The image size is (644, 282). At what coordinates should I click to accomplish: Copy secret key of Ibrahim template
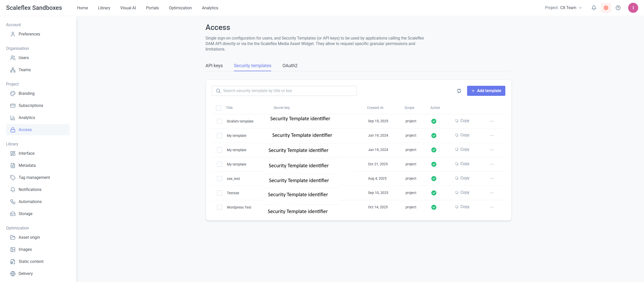click(x=462, y=121)
